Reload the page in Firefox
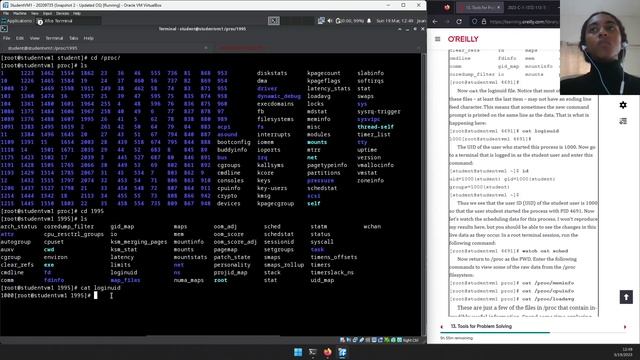This screenshot has width=640, height=360. [459, 21]
